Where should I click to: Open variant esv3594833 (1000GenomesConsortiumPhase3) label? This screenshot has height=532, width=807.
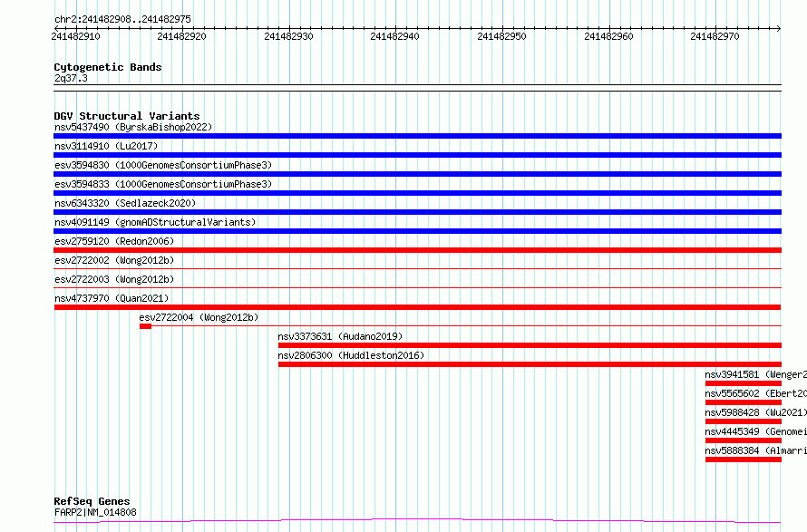point(163,184)
